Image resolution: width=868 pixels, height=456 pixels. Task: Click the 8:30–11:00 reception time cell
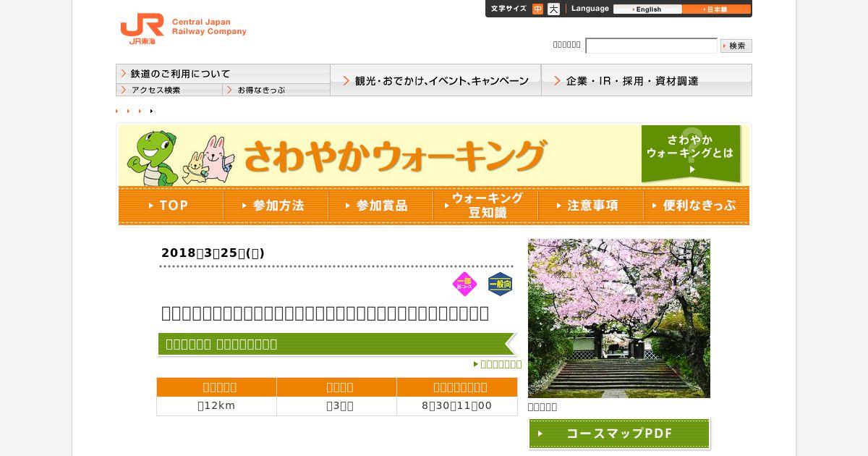click(457, 406)
